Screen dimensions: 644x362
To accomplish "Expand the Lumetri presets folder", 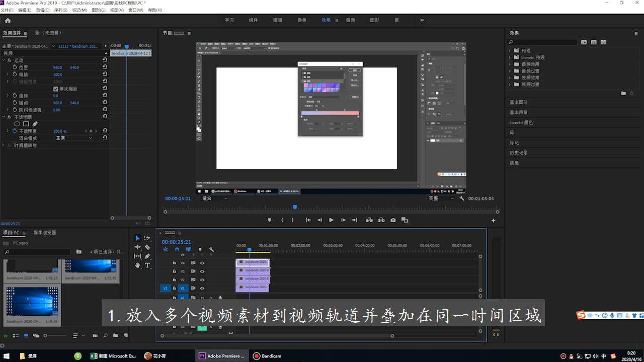I will pyautogui.click(x=510, y=57).
